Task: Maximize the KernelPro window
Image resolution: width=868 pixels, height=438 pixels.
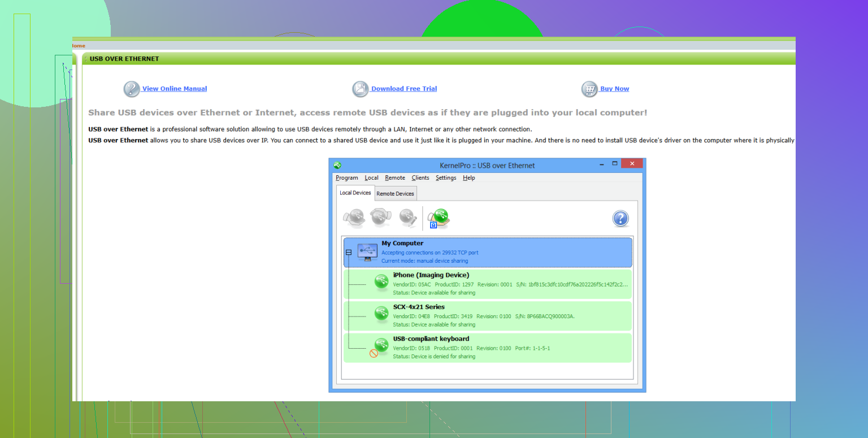Action: click(614, 163)
